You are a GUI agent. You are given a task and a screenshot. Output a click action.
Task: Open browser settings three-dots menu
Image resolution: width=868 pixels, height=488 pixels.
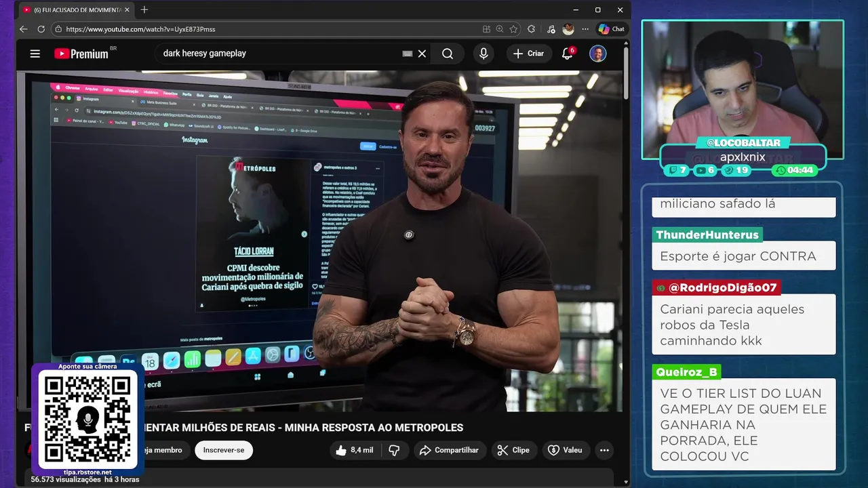pyautogui.click(x=585, y=29)
